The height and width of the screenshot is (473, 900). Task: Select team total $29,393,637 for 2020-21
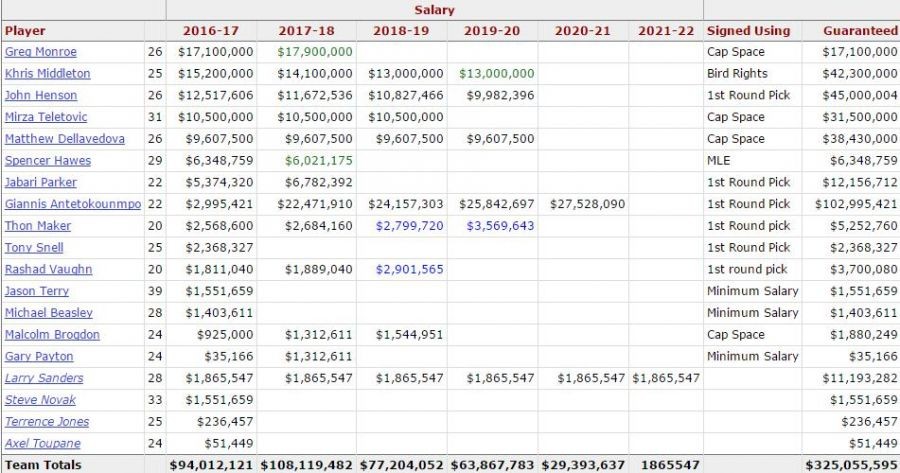point(583,465)
